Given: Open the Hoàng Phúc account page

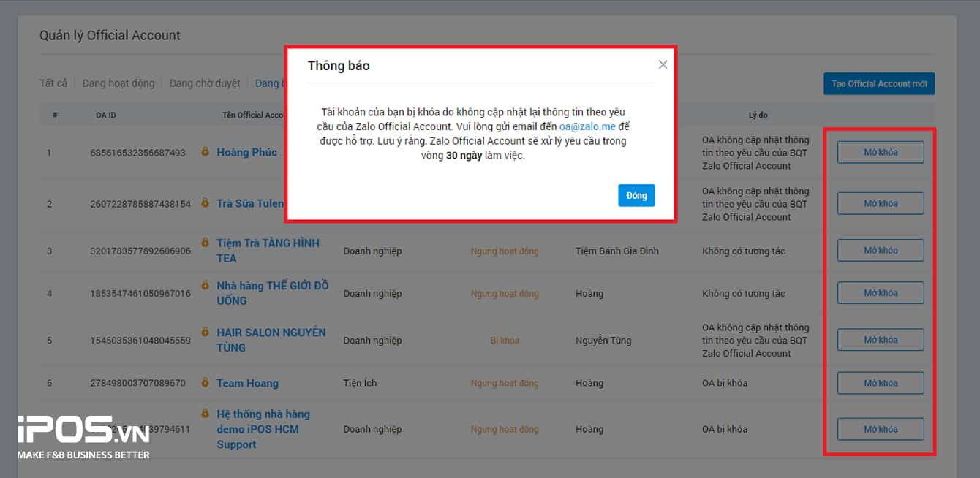Looking at the screenshot, I should (x=246, y=152).
